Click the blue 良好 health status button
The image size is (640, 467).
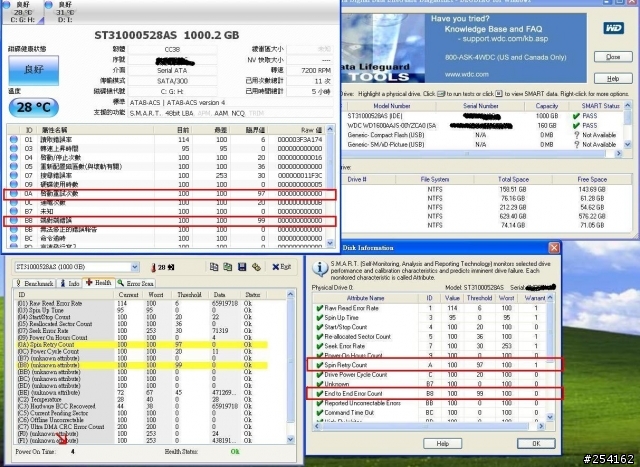[x=33, y=70]
